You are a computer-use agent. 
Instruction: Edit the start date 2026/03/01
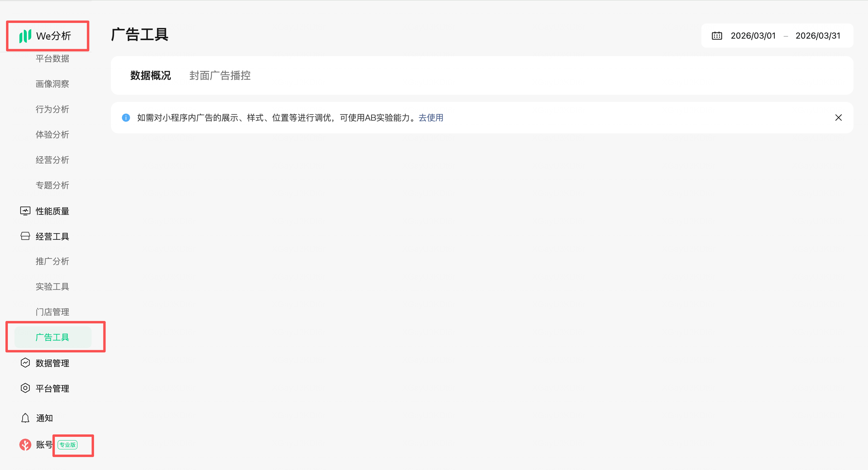tap(753, 36)
